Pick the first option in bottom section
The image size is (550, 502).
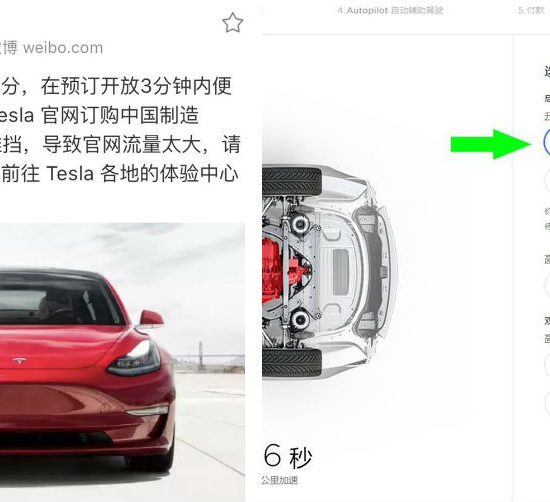point(547,365)
